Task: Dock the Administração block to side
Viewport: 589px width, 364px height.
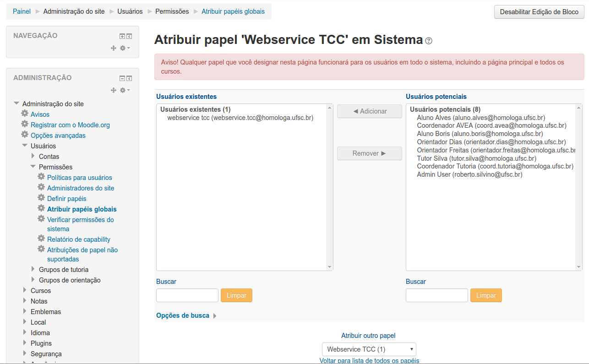Action: coord(129,78)
